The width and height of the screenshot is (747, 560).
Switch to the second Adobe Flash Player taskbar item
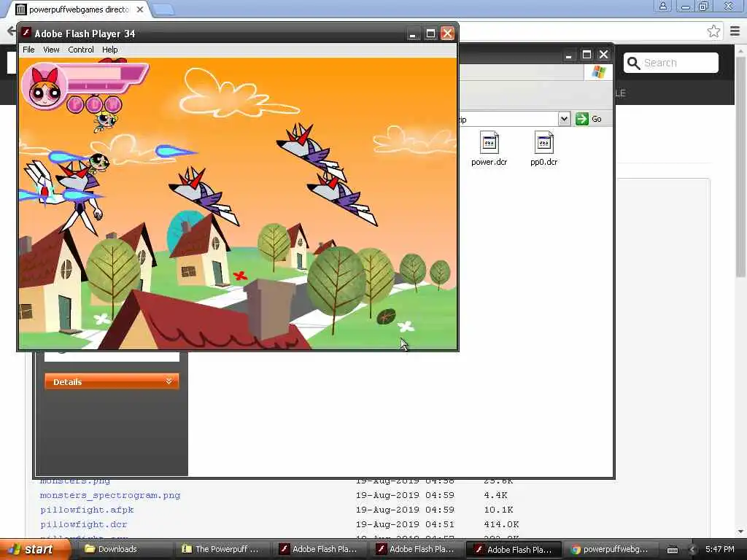pyautogui.click(x=416, y=549)
